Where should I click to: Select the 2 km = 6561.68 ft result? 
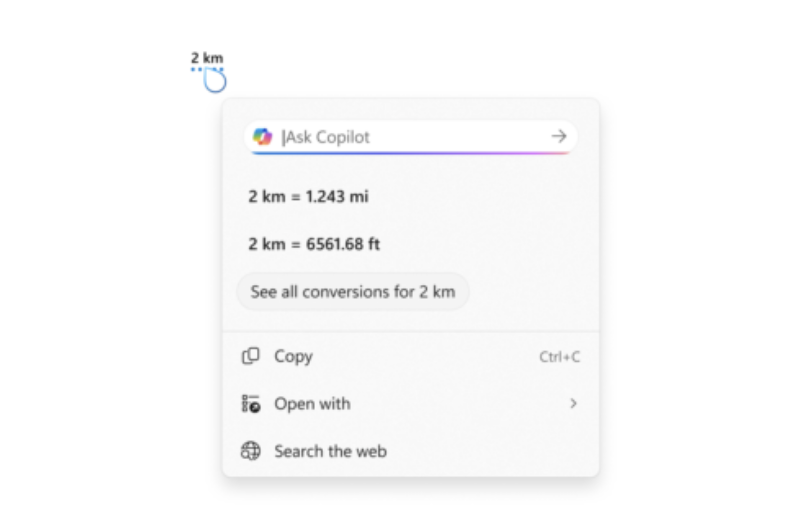(x=314, y=244)
